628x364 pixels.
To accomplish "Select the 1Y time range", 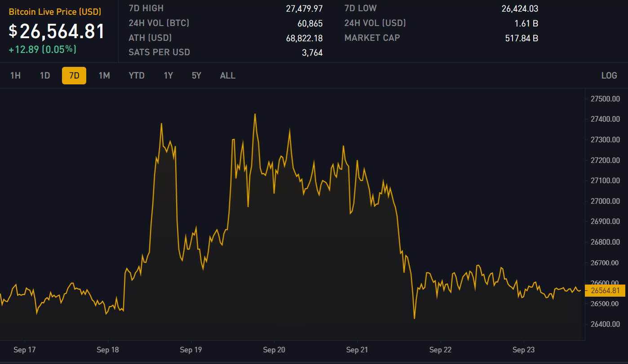I will [x=168, y=75].
